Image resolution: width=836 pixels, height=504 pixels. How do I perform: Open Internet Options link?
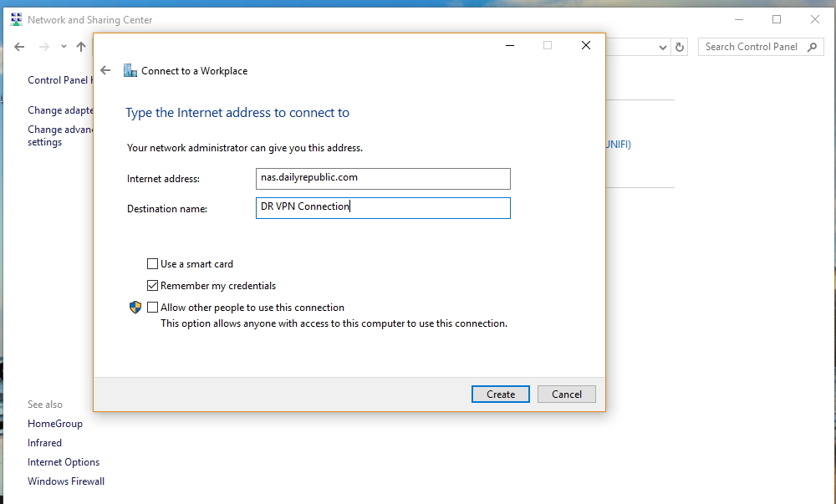(x=64, y=462)
